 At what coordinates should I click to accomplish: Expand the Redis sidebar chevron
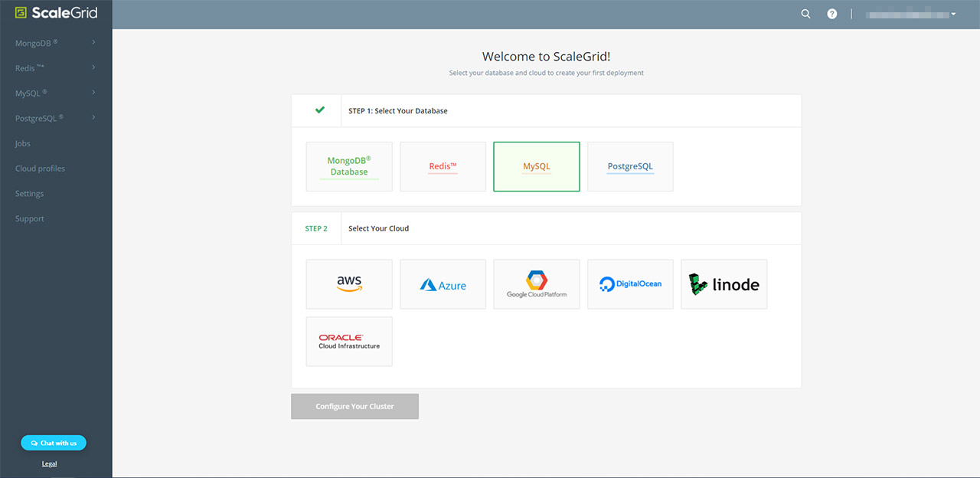click(93, 67)
